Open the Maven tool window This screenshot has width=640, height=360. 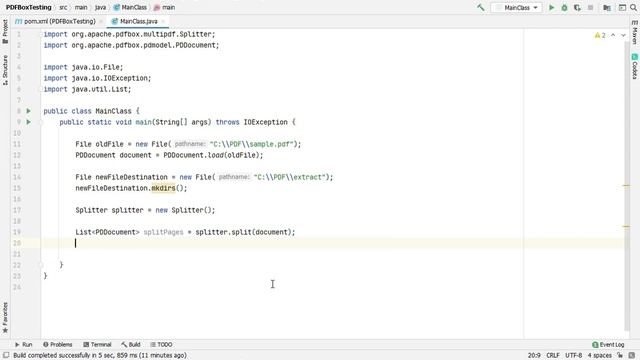pyautogui.click(x=635, y=32)
